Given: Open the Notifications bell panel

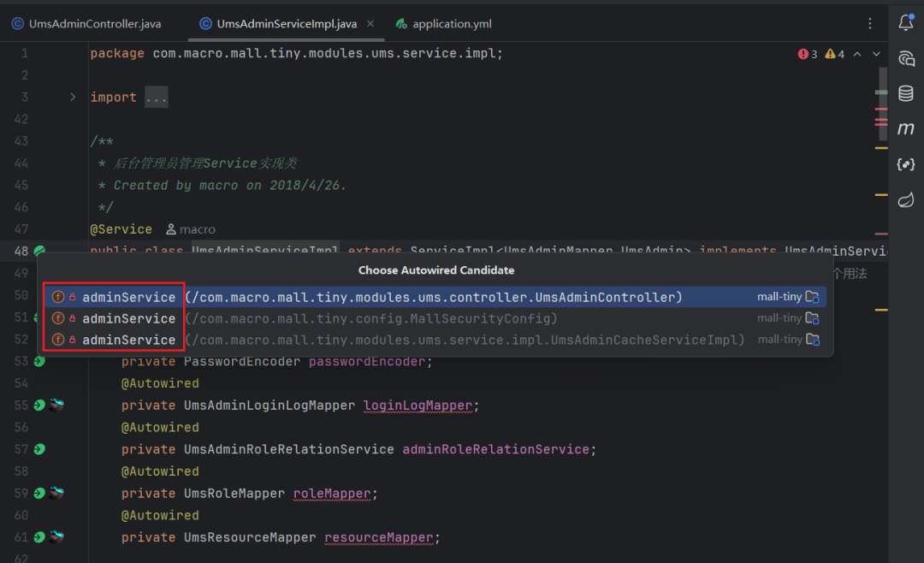Looking at the screenshot, I should (906, 23).
